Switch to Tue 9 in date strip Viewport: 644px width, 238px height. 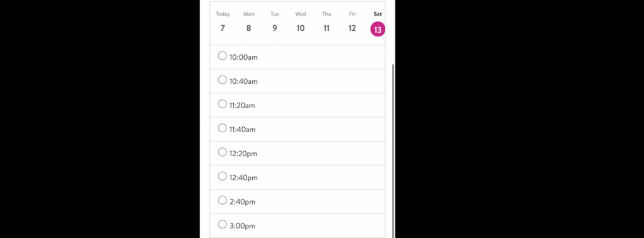(275, 22)
